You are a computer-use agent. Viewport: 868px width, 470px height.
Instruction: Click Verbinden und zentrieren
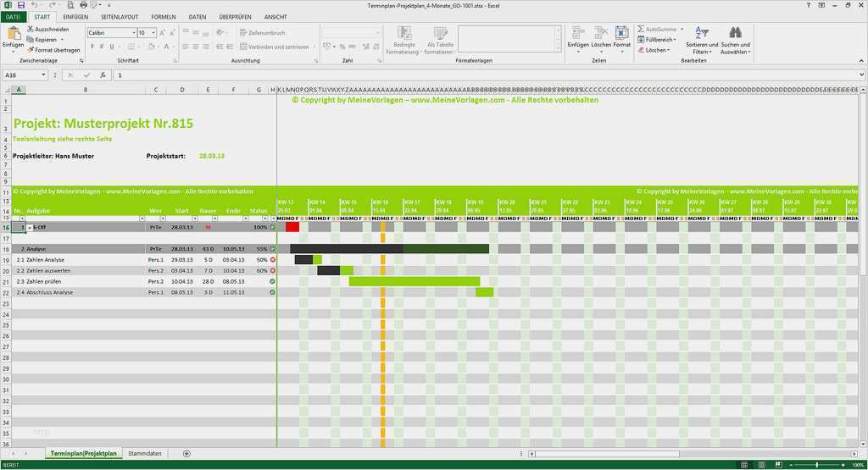pos(277,47)
